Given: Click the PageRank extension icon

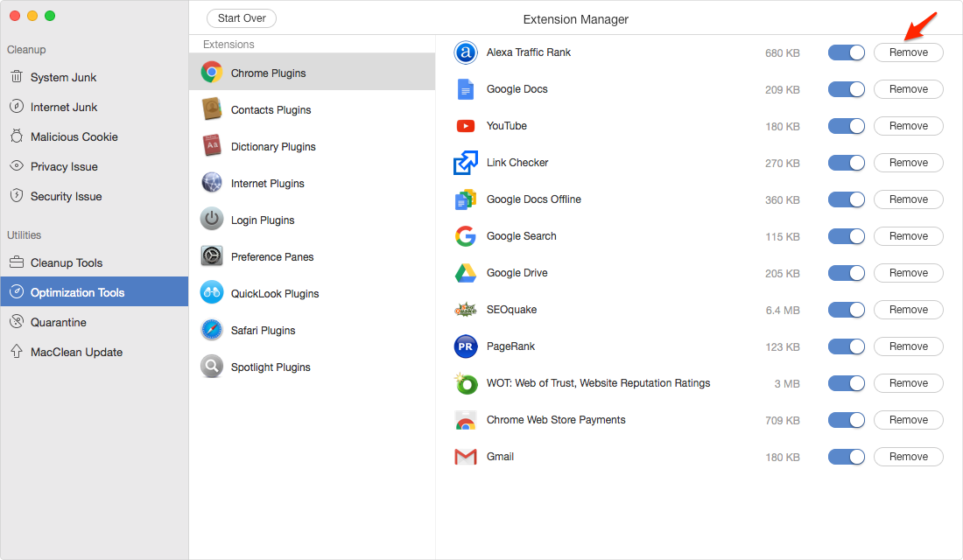Looking at the screenshot, I should (466, 346).
